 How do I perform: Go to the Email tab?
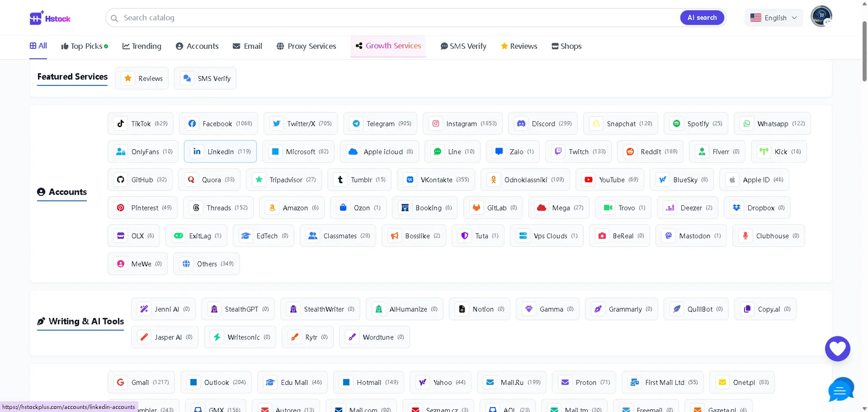(x=247, y=46)
